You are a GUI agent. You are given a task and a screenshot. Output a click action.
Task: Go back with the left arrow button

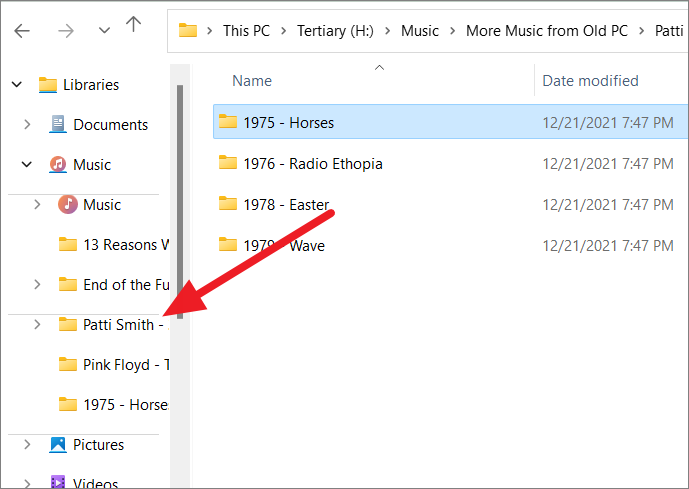[x=22, y=31]
